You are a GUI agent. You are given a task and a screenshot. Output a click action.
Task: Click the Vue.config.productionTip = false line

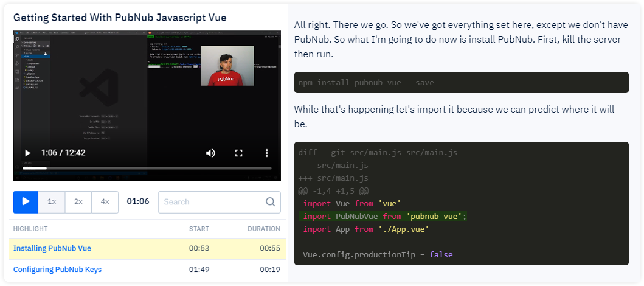tap(378, 255)
